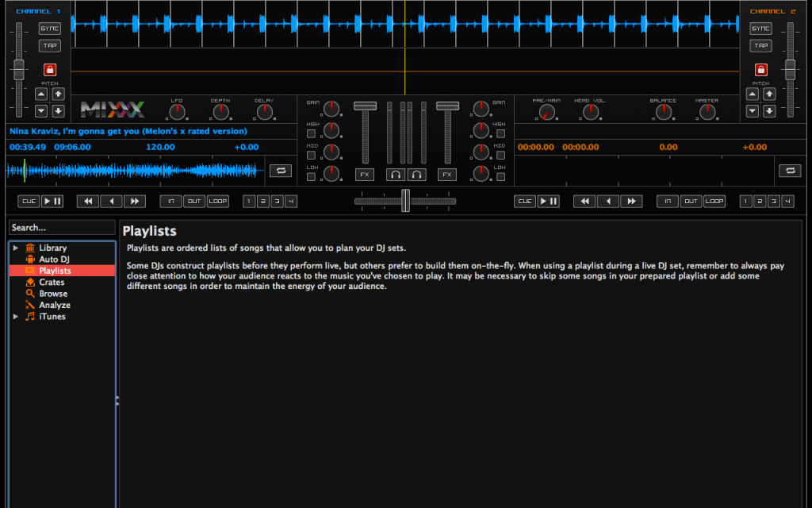812x508 pixels.
Task: Click the red keylock icon on Channel 1
Action: [x=50, y=70]
